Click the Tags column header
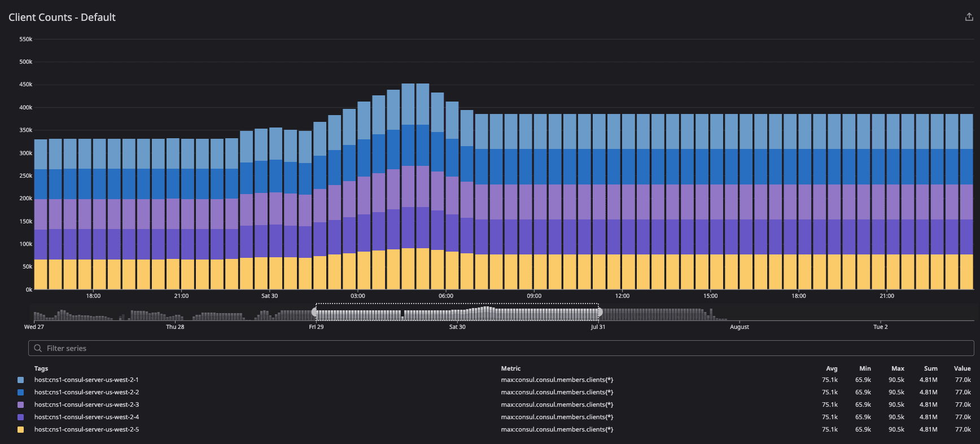Viewport: 980px width, 444px height. 41,368
